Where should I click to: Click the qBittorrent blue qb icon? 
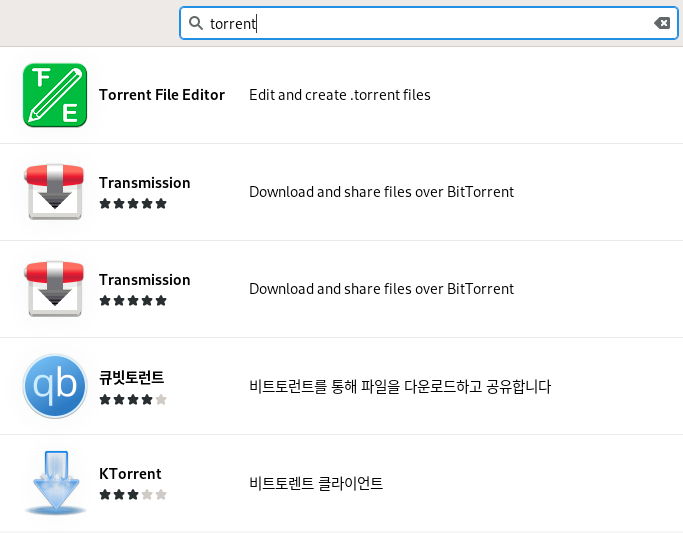55,386
